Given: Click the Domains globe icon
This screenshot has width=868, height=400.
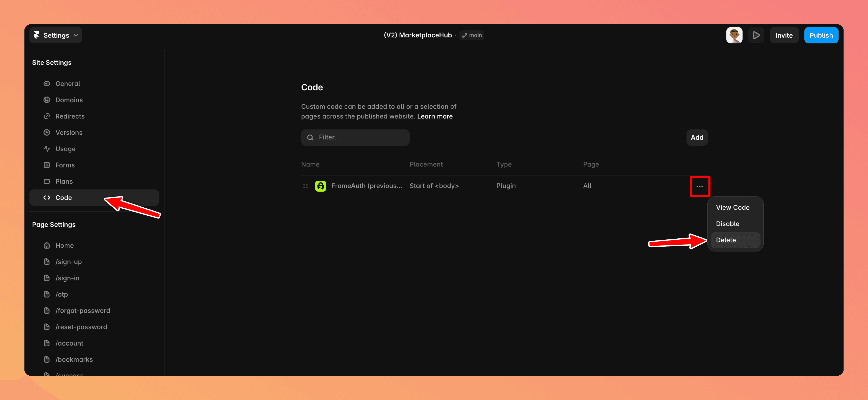Looking at the screenshot, I should click(47, 100).
